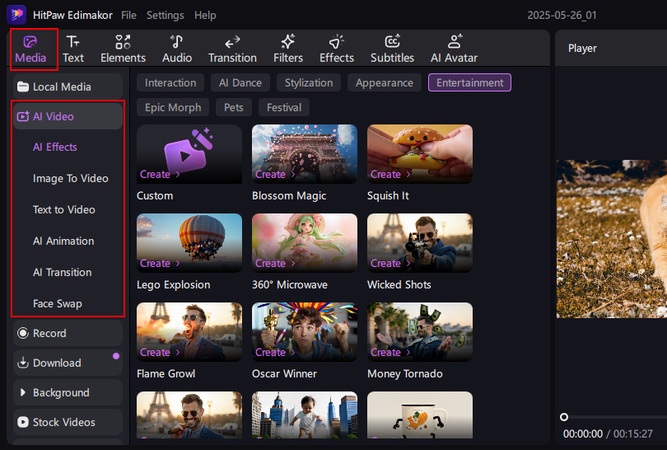Open the Text tool tab

tap(73, 49)
